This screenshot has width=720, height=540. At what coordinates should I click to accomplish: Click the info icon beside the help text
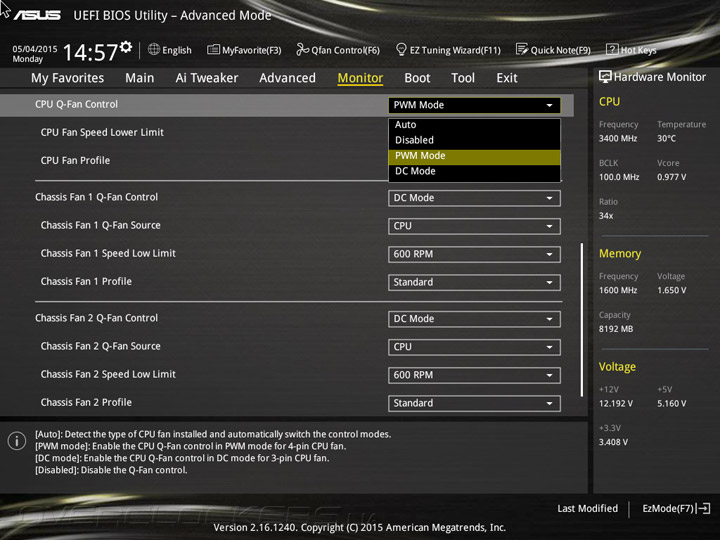tap(17, 441)
